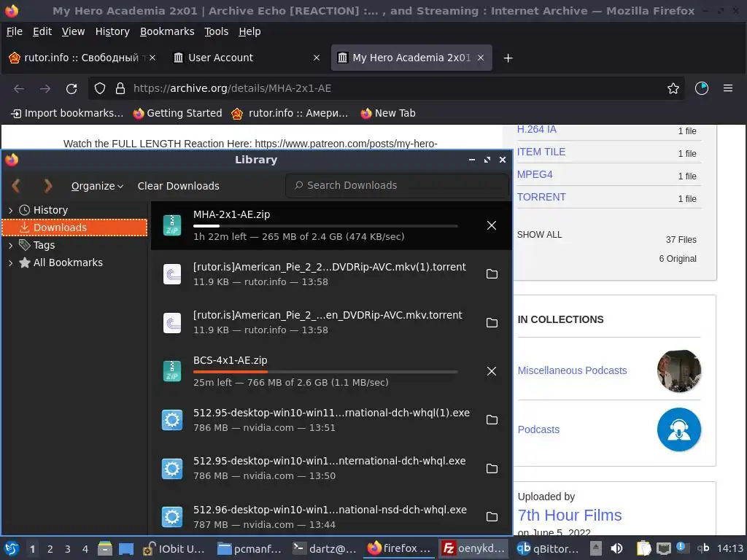
Task: Click Clear Downloads button
Action: [x=179, y=186]
